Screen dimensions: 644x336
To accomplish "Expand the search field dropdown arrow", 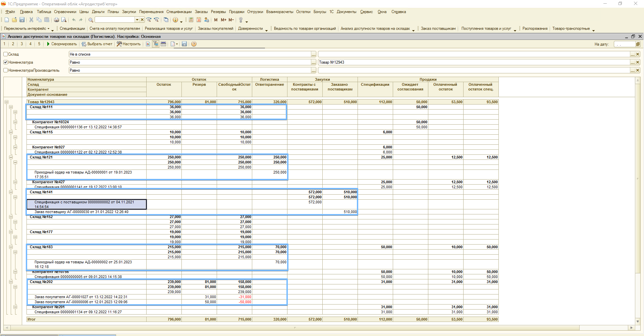I will click(137, 20).
